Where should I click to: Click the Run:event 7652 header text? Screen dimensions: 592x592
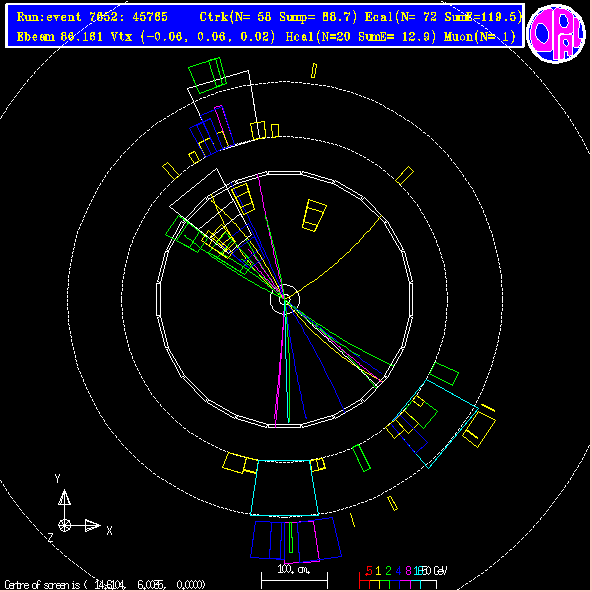pos(92,17)
